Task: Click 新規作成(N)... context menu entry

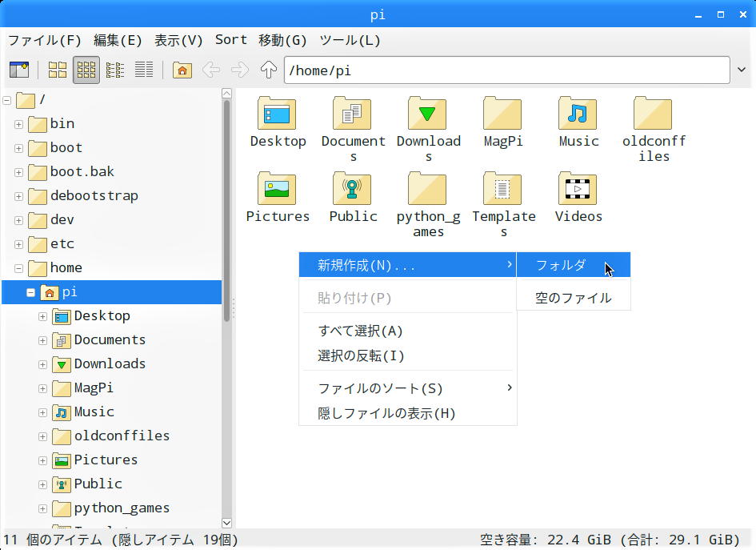Action: pos(407,265)
